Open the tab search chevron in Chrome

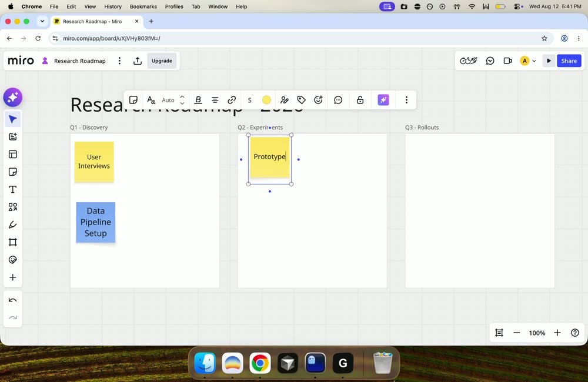[x=42, y=21]
